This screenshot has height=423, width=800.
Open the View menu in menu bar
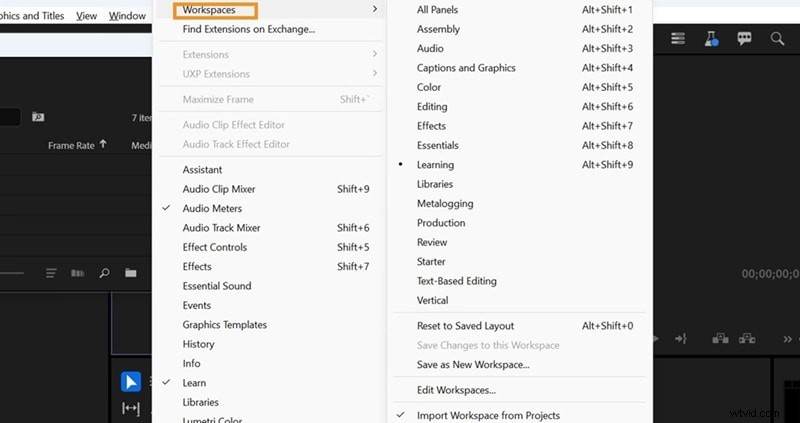coord(86,16)
